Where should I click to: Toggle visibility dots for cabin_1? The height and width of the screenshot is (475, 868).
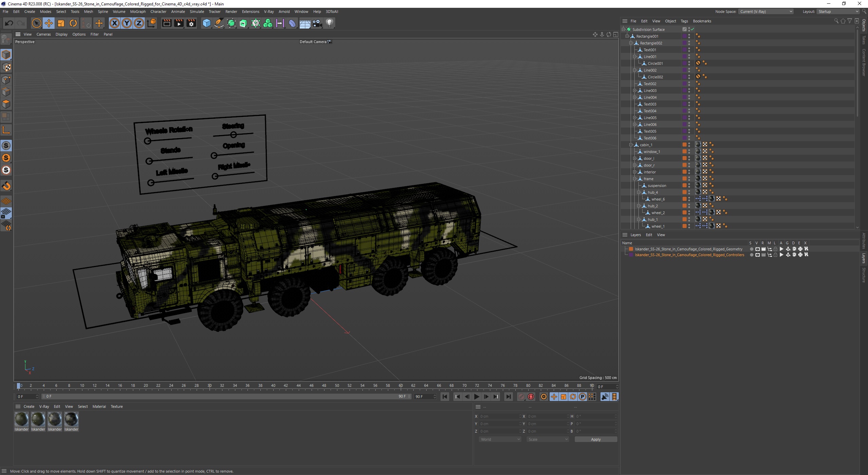[689, 145]
